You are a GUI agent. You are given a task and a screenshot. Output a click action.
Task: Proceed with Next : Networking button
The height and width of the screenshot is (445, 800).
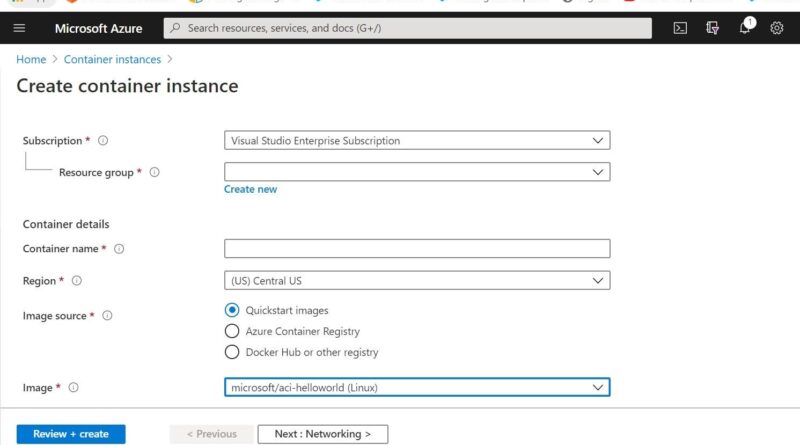click(x=322, y=434)
